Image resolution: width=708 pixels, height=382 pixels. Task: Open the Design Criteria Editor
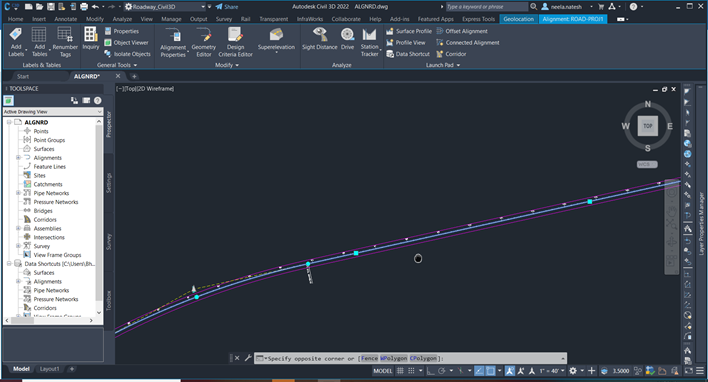235,42
